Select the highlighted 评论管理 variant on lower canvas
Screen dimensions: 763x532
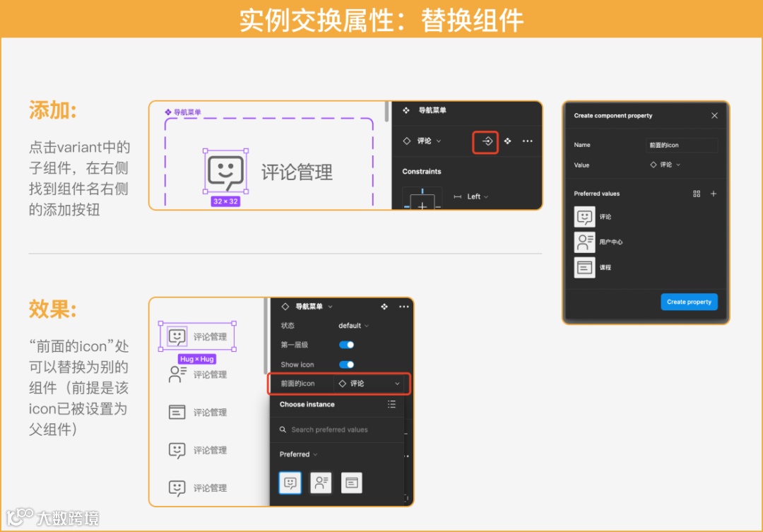tap(197, 336)
